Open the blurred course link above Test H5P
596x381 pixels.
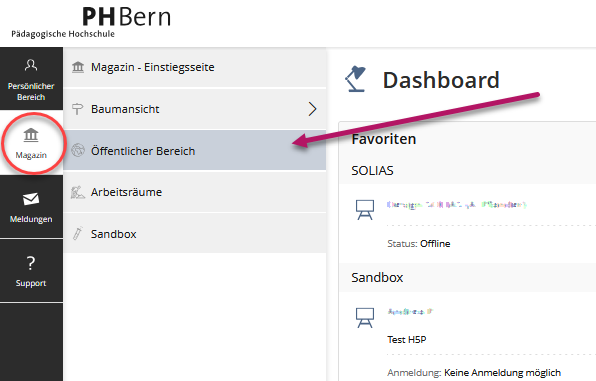[410, 312]
